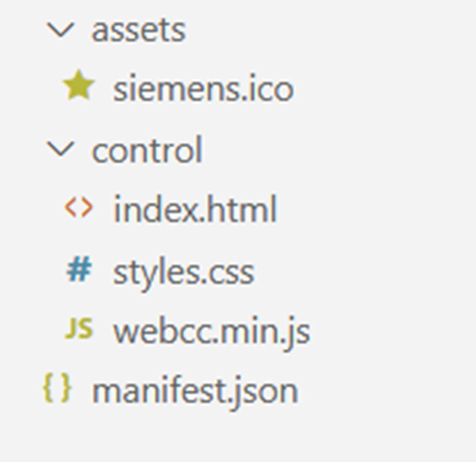
Task: Click blank row area right of assets
Action: click(x=333, y=30)
